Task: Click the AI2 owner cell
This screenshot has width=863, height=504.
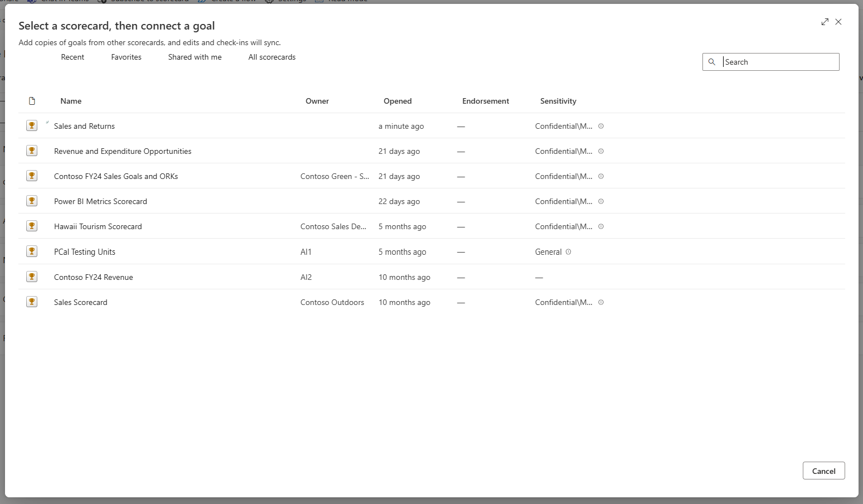Action: [x=306, y=277]
